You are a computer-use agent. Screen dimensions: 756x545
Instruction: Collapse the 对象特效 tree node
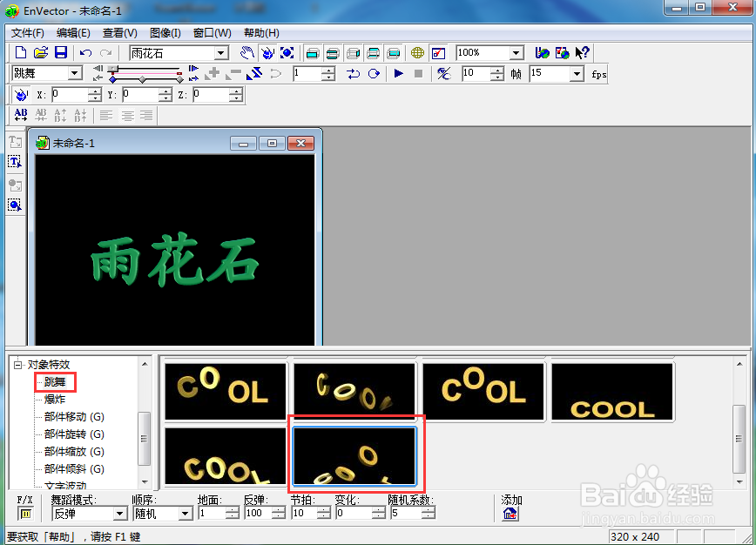click(x=18, y=364)
